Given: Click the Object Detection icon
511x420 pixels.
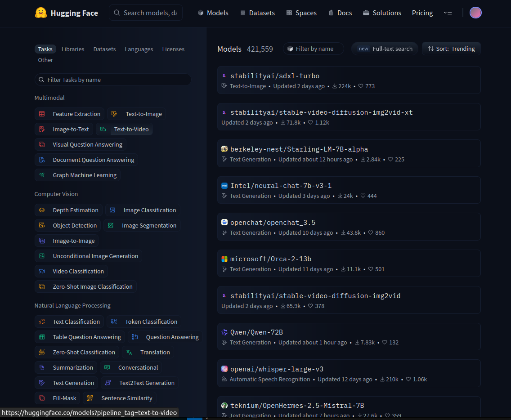Looking at the screenshot, I should pos(42,225).
